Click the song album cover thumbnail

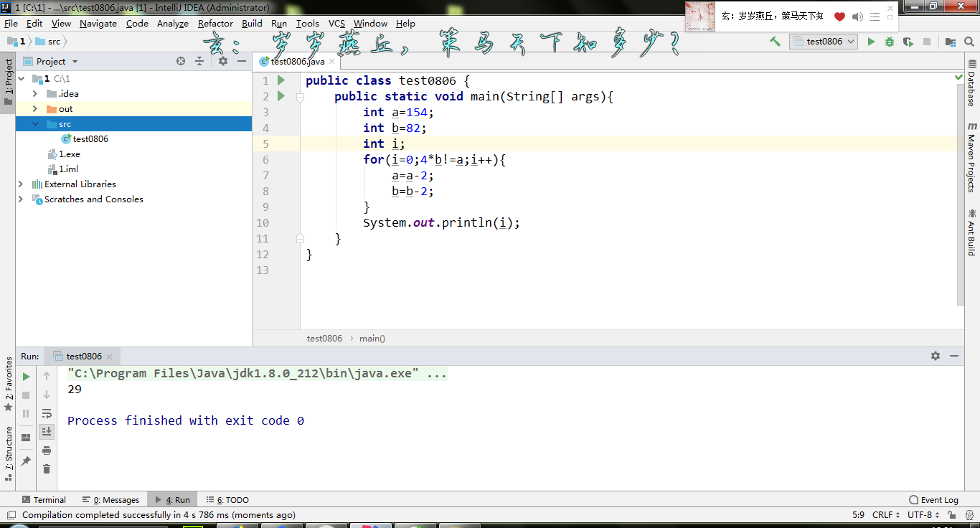coord(699,16)
